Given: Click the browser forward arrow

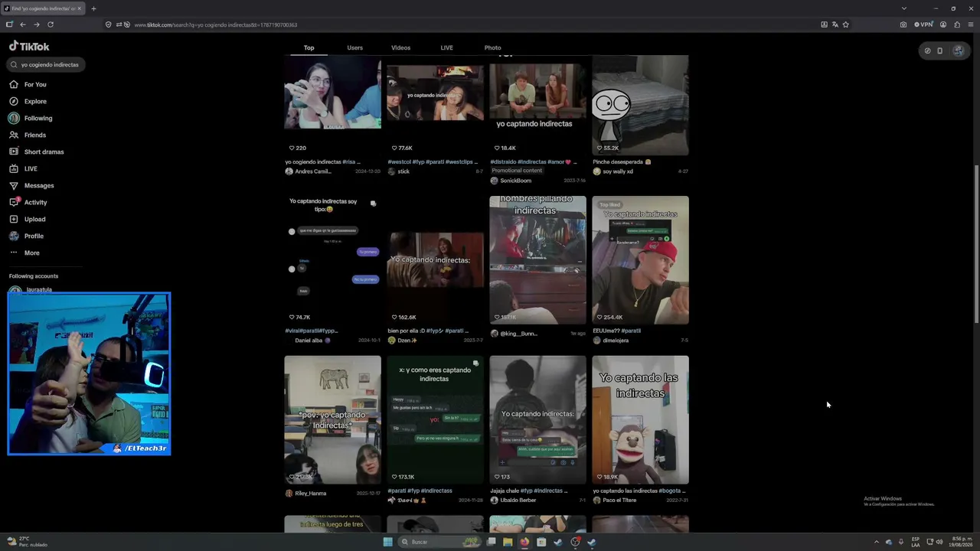Looking at the screenshot, I should pyautogui.click(x=36, y=24).
